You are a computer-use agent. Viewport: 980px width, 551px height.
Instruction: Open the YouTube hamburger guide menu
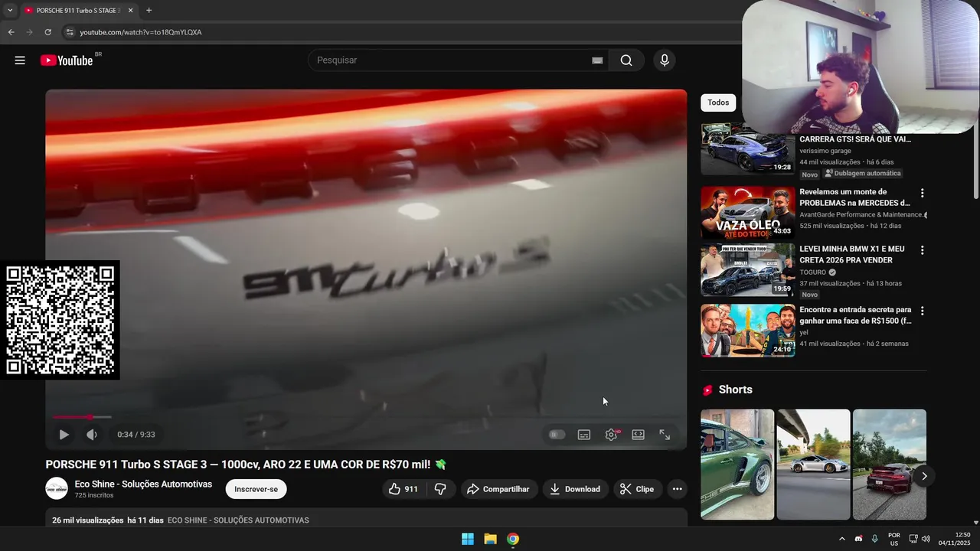(20, 60)
